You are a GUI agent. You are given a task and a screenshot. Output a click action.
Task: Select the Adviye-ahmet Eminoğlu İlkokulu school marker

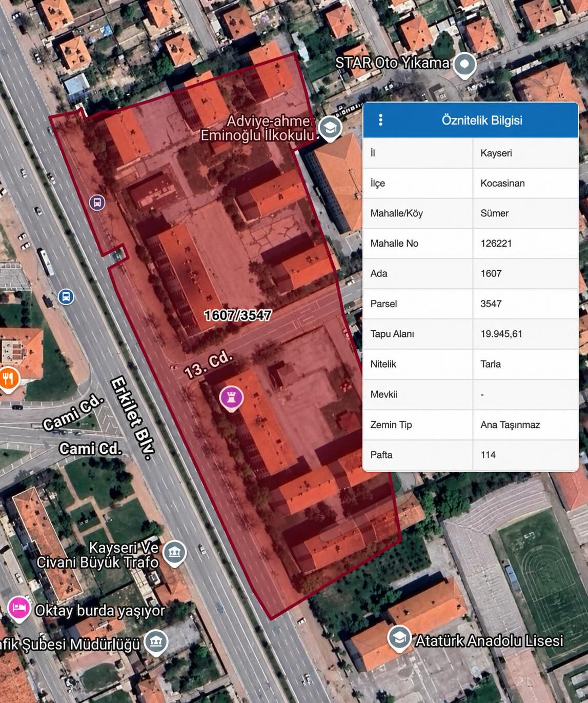[x=330, y=128]
